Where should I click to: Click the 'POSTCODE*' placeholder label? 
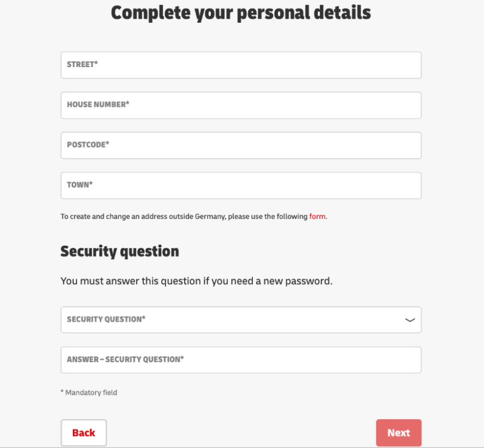pyautogui.click(x=88, y=144)
